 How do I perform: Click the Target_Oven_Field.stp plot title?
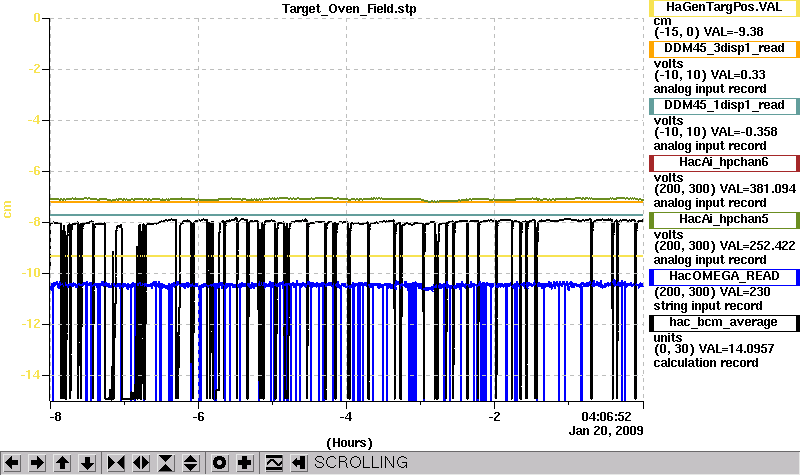[349, 9]
